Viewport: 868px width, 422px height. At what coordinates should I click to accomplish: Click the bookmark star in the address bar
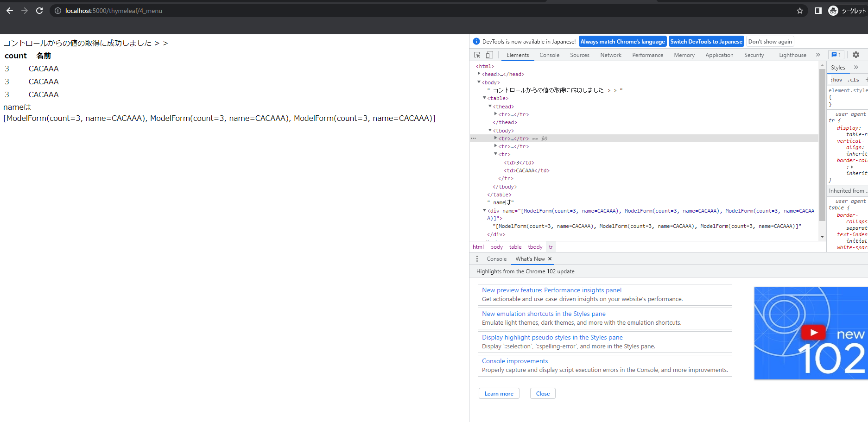(x=799, y=10)
